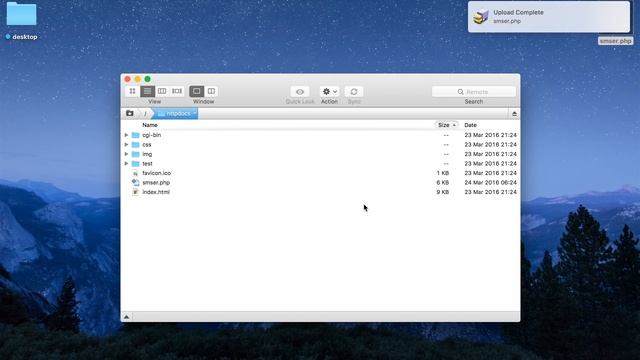Click the img name text
640x360 pixels.
(x=147, y=154)
